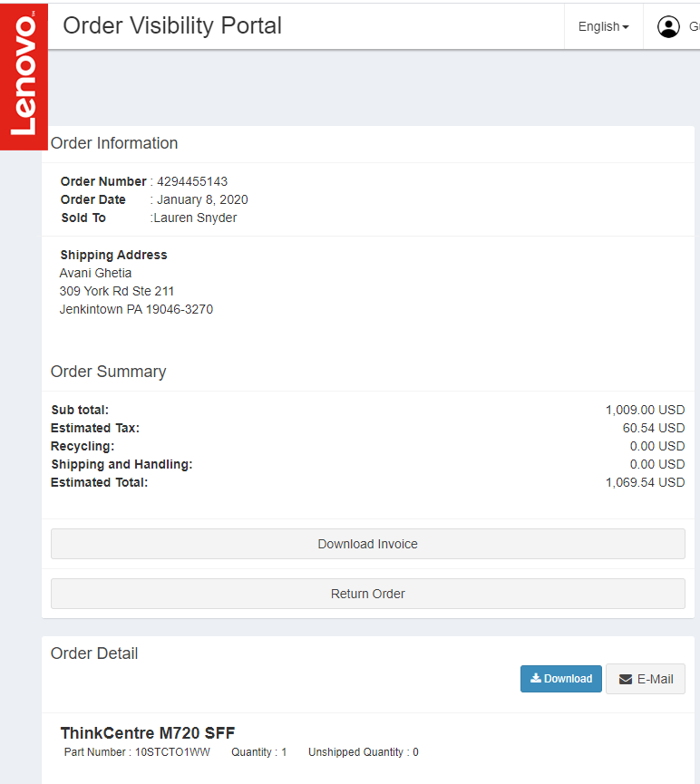Viewport: 700px width, 784px height.
Task: Open the user profile icon
Action: tap(668, 27)
